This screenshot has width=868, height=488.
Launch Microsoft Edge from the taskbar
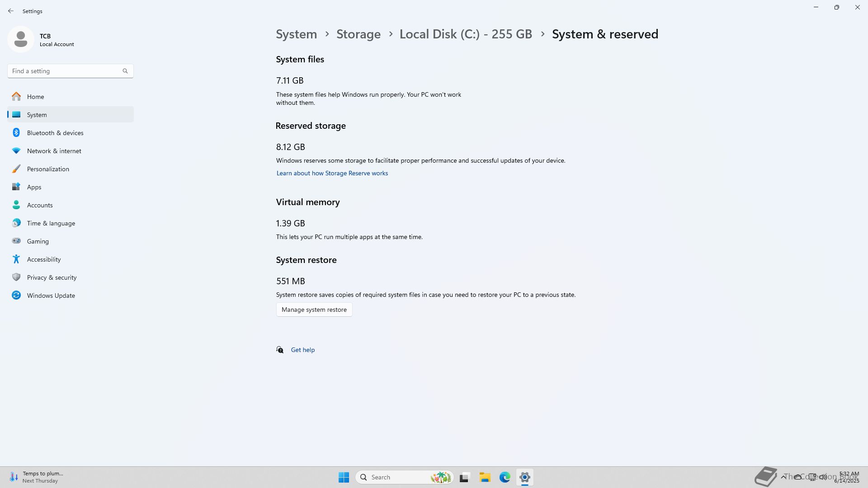point(505,477)
